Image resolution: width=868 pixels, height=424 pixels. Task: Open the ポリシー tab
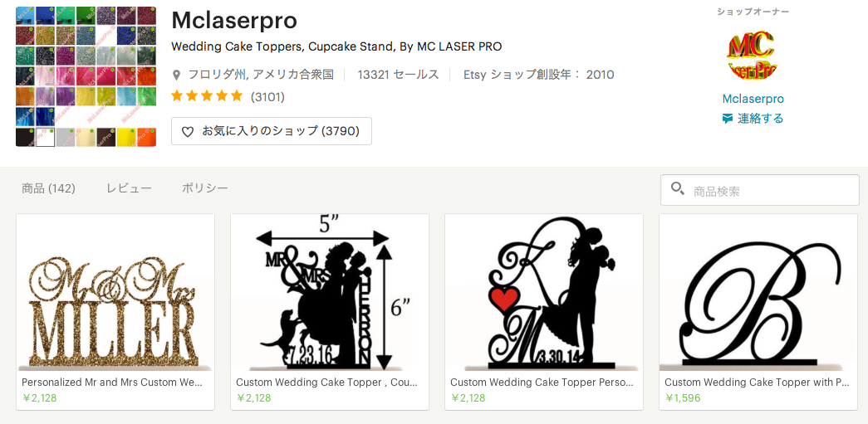click(x=205, y=188)
